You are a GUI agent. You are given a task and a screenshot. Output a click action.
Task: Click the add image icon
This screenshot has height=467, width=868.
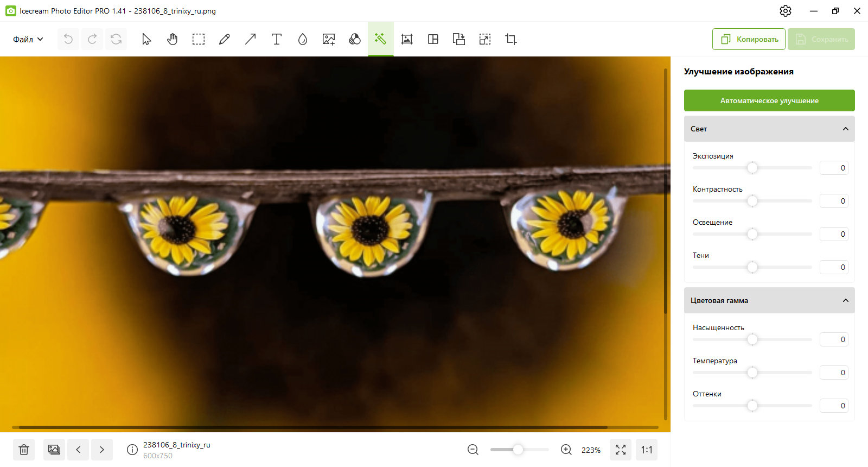pos(329,39)
